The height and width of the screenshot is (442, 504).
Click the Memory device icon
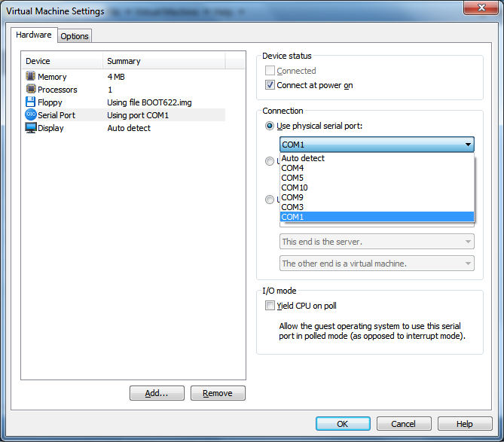(x=31, y=77)
